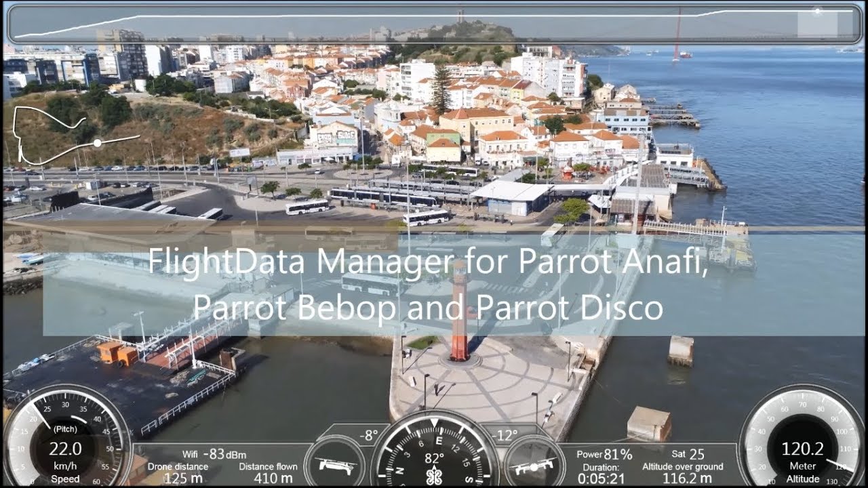Click the position dot on flight path map
The height and width of the screenshot is (488, 868).
point(98,143)
